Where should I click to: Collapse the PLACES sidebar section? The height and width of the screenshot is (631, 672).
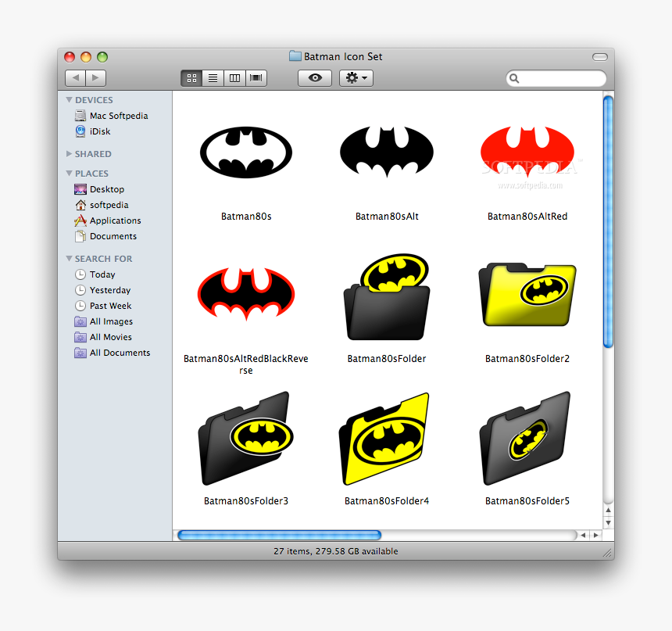[x=69, y=174]
